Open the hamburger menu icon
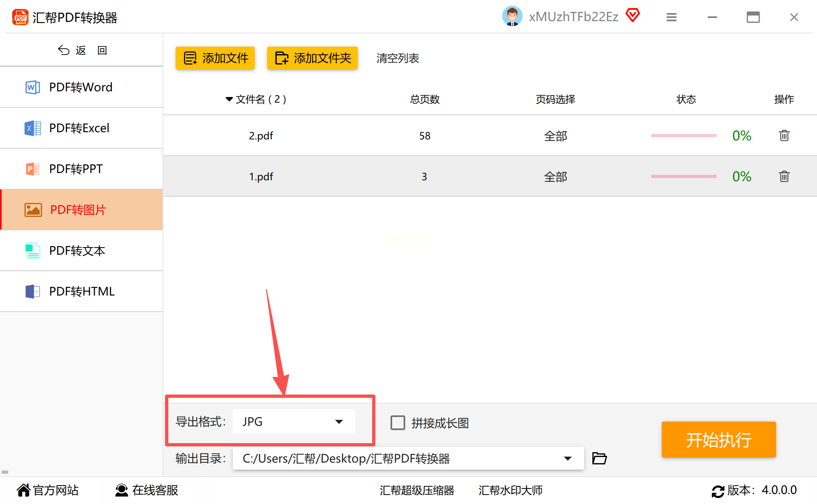The height and width of the screenshot is (504, 817). click(x=671, y=17)
